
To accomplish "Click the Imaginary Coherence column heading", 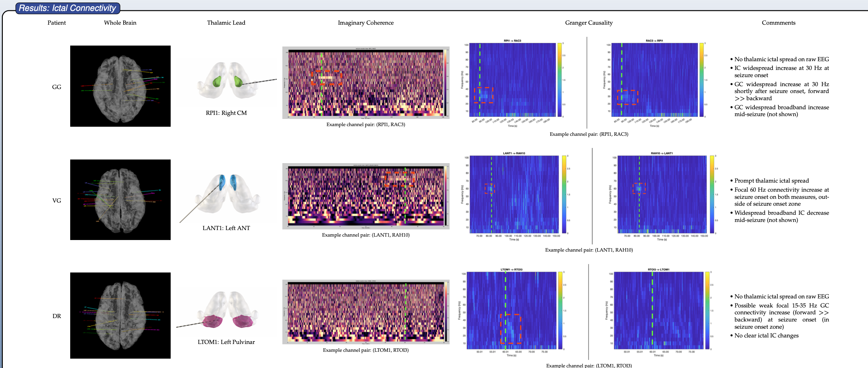I will (366, 22).
